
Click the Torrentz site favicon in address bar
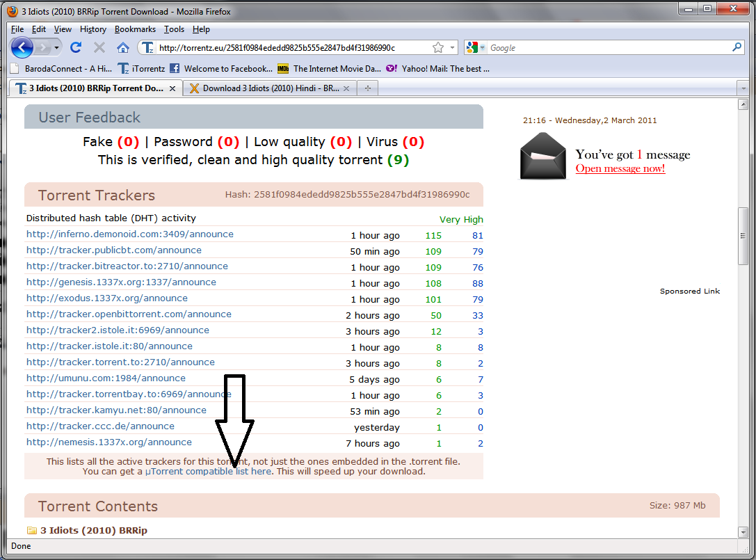[x=147, y=47]
